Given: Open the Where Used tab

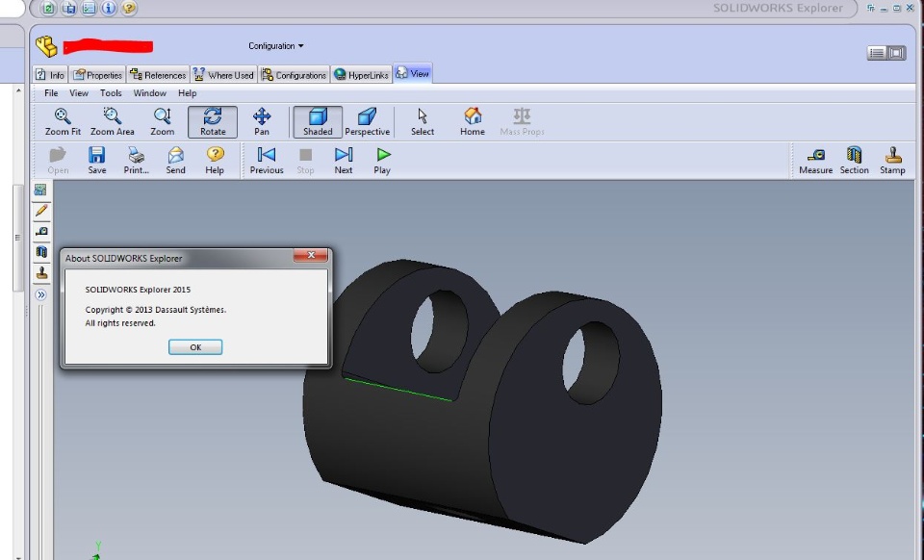Looking at the screenshot, I should click(x=224, y=75).
